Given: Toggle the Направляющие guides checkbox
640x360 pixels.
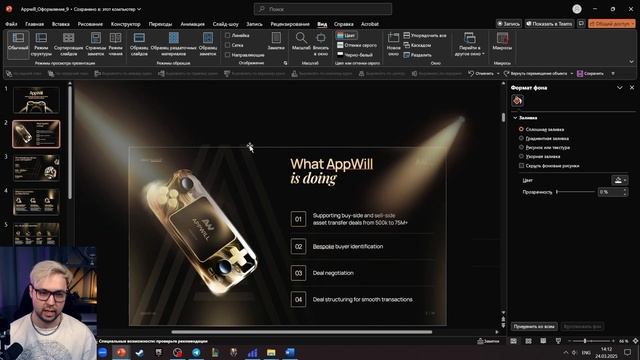Looking at the screenshot, I should [227, 55].
